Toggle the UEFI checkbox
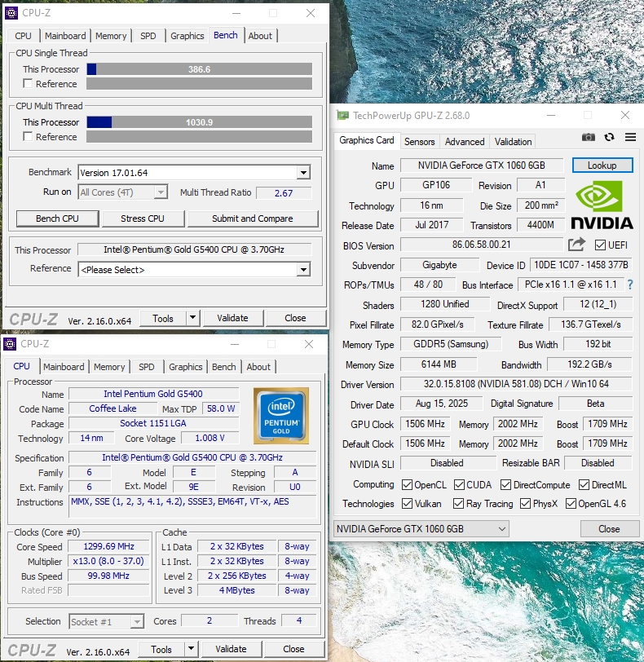This screenshot has height=662, width=644. click(x=600, y=245)
